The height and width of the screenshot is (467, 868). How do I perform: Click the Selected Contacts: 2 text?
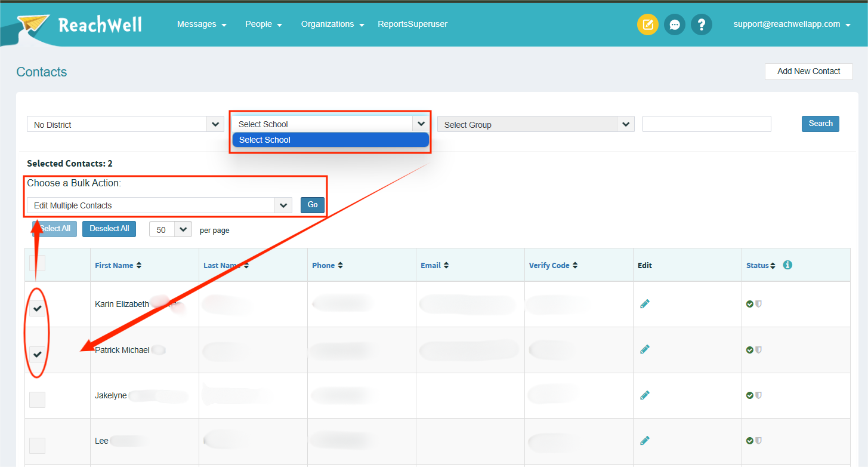click(x=70, y=164)
